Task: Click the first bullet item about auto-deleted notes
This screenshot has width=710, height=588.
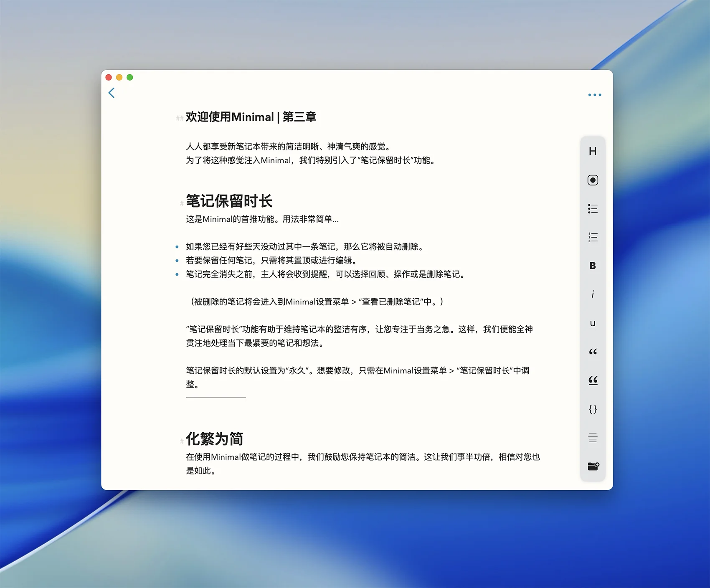Action: coord(305,247)
